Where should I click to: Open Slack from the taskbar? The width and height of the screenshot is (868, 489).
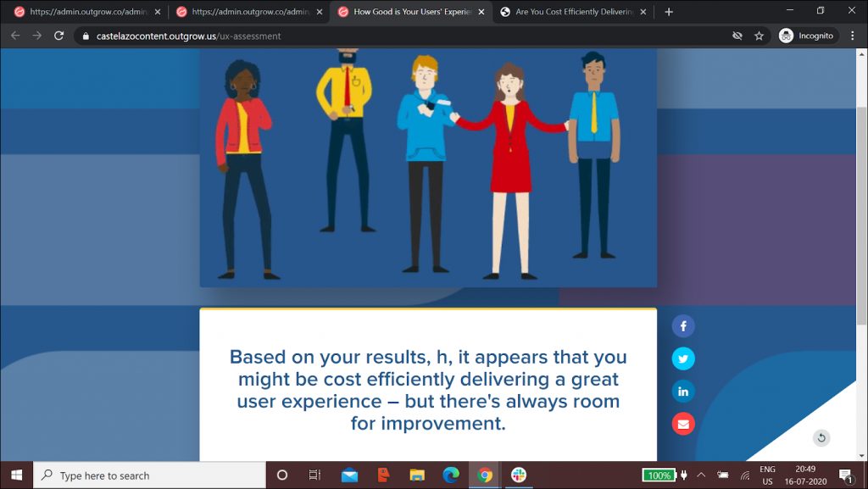click(519, 475)
